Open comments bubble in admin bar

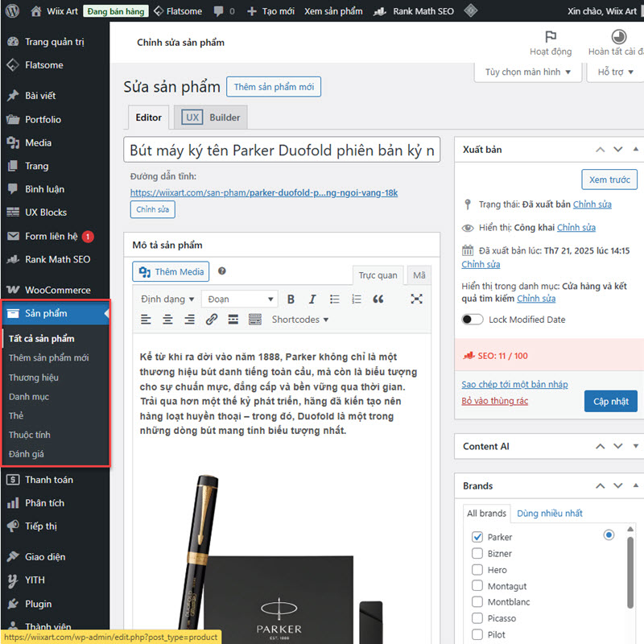click(x=225, y=11)
